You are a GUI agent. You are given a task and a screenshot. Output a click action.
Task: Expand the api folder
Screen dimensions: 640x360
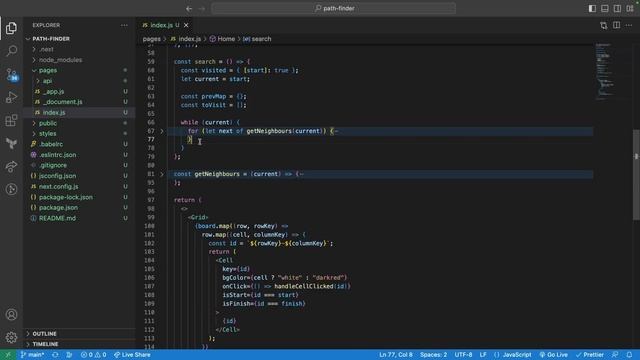click(47, 81)
